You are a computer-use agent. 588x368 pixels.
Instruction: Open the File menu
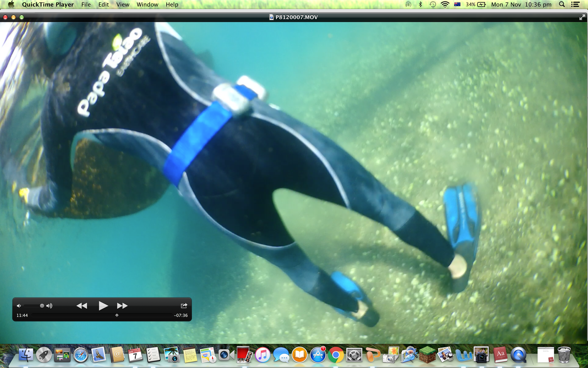pos(86,4)
